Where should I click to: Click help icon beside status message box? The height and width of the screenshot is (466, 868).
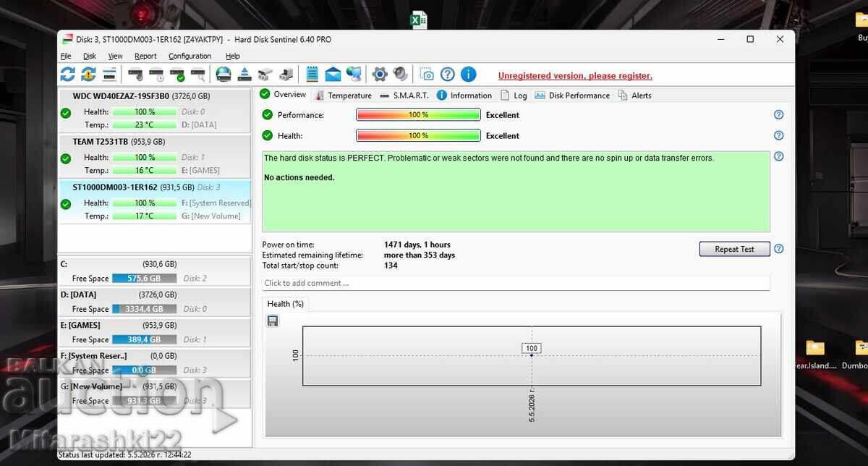pos(779,156)
